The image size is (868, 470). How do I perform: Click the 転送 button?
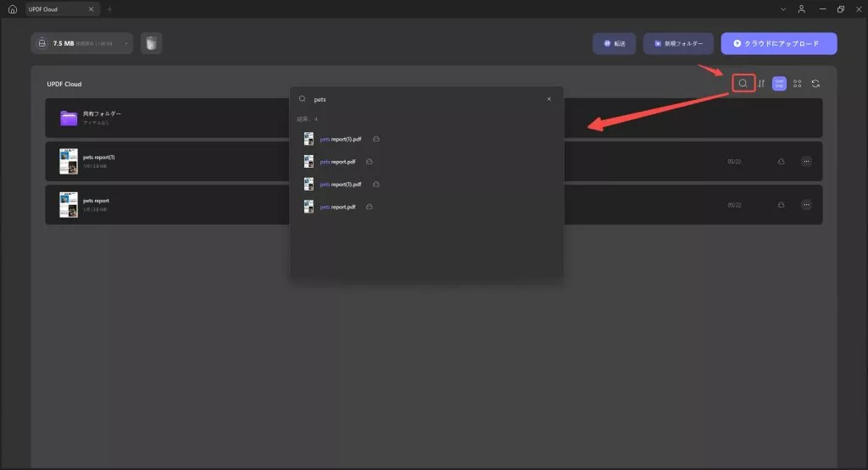(614, 43)
